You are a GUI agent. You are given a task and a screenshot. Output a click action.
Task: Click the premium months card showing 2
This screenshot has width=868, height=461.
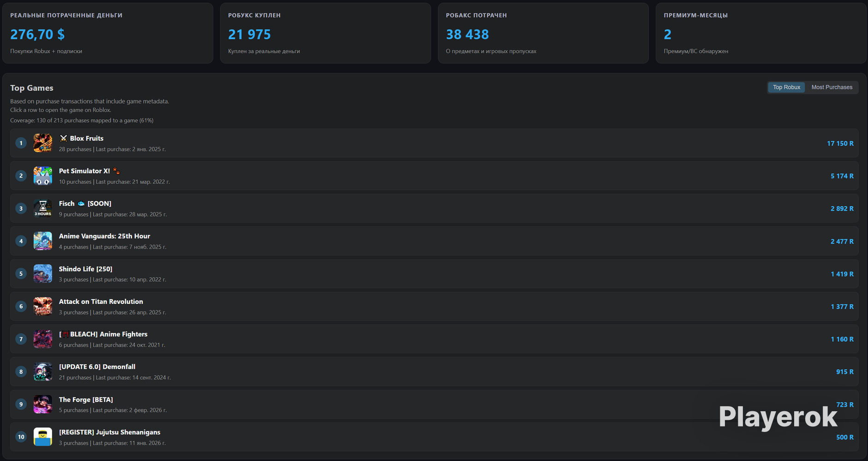(761, 33)
